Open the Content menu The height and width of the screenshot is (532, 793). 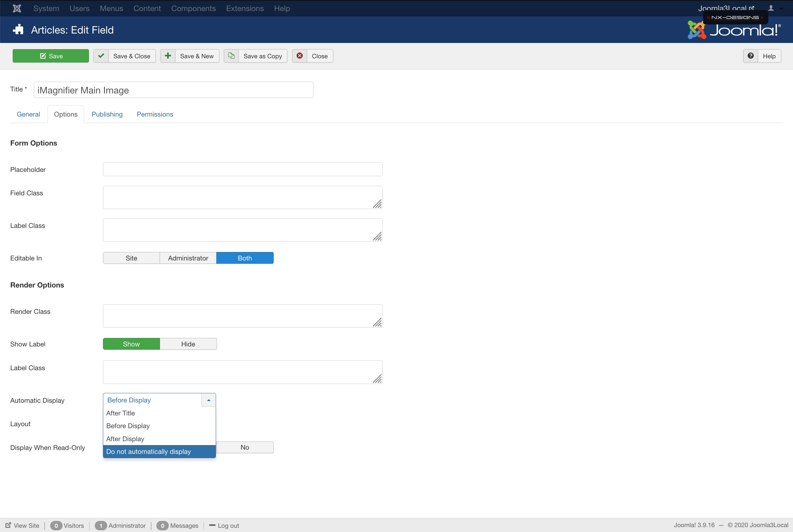(147, 8)
